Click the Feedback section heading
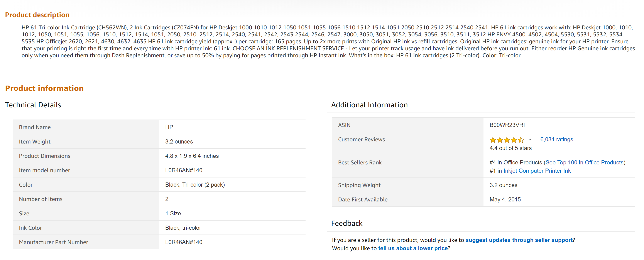The height and width of the screenshot is (260, 644). pos(347,223)
